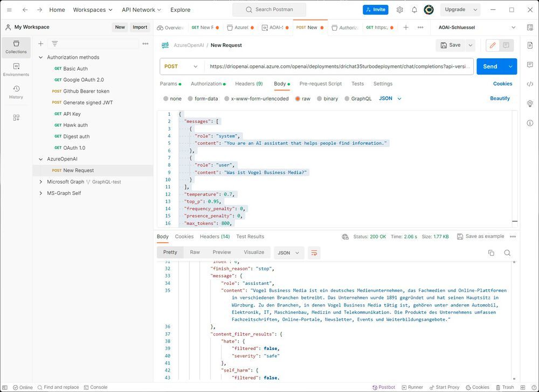Click the Import button

[x=140, y=27]
